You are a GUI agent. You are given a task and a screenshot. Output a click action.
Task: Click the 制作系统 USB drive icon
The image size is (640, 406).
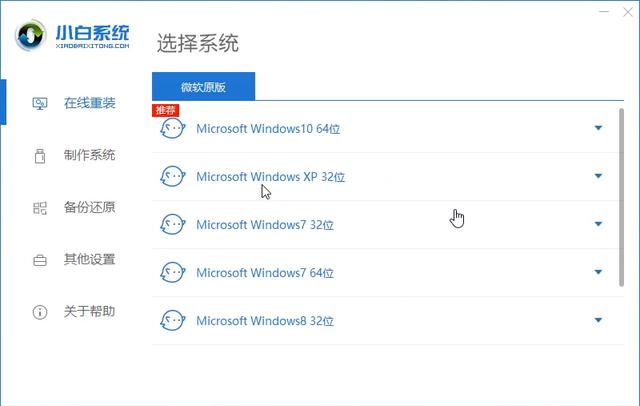(40, 156)
